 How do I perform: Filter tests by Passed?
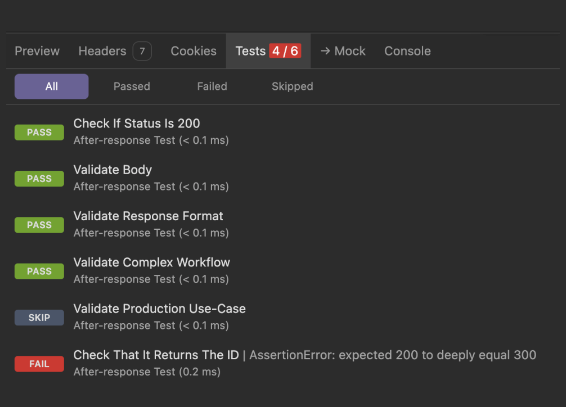132,86
